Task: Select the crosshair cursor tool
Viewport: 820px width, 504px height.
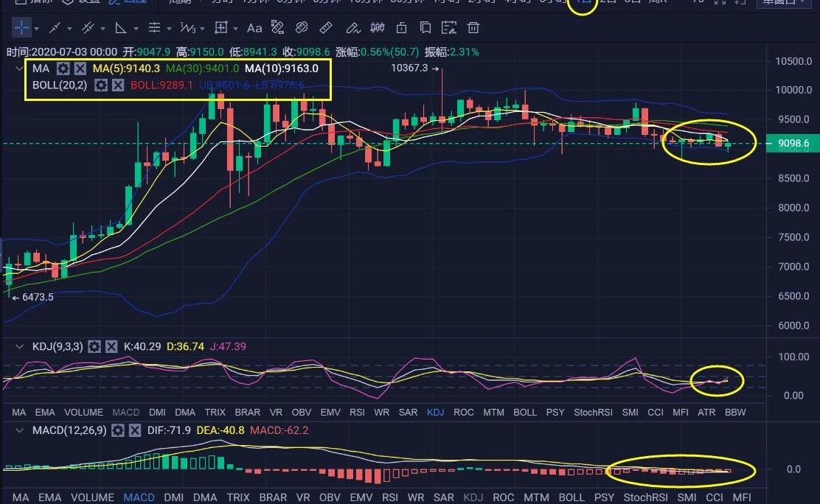Action: coord(21,28)
